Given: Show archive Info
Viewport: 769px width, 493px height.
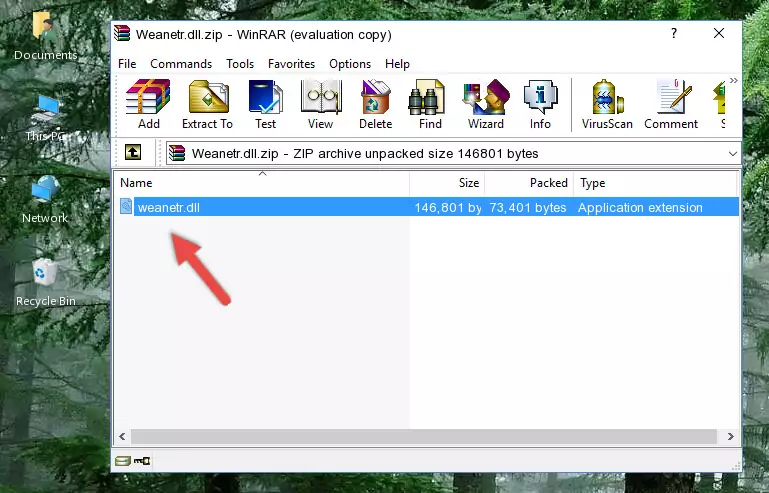Looking at the screenshot, I should click(x=540, y=104).
